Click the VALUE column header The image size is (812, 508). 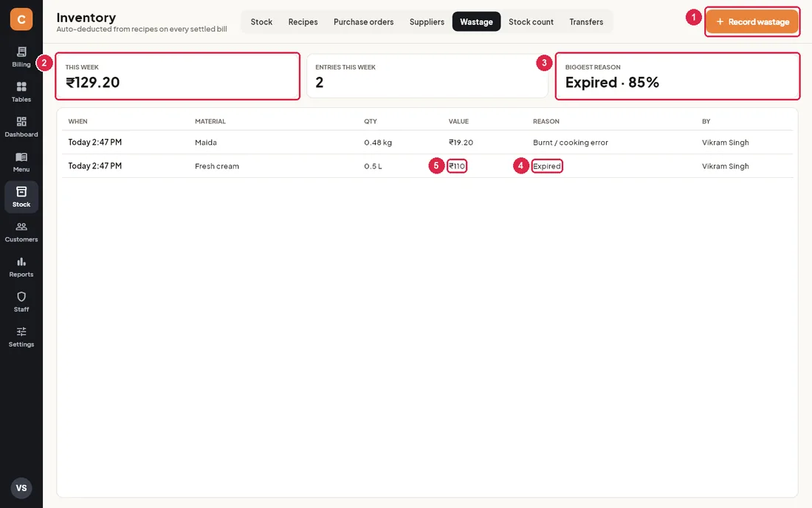(458, 121)
